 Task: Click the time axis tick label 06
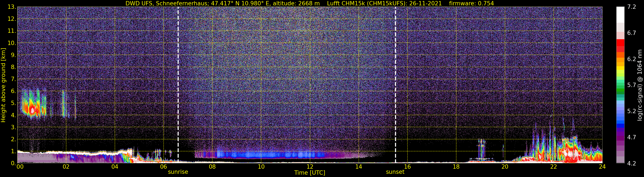(x=163, y=167)
